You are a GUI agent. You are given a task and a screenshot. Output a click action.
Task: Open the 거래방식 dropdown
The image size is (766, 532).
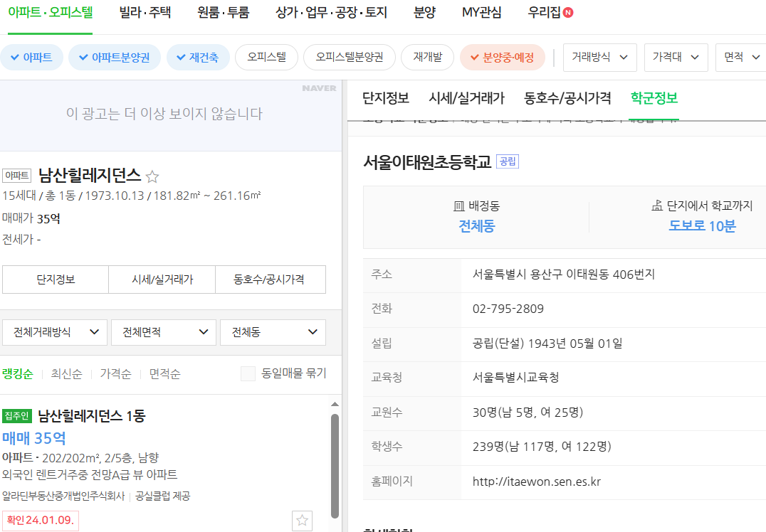tap(600, 57)
